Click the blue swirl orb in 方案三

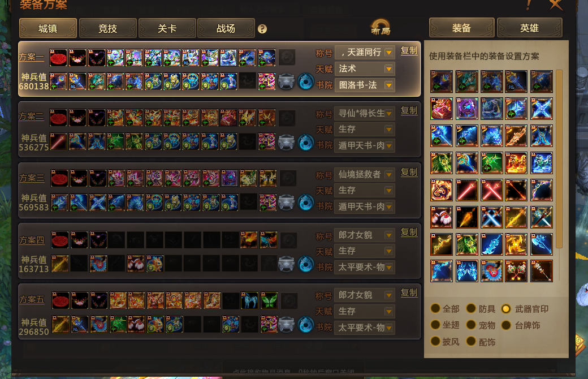pos(306,203)
